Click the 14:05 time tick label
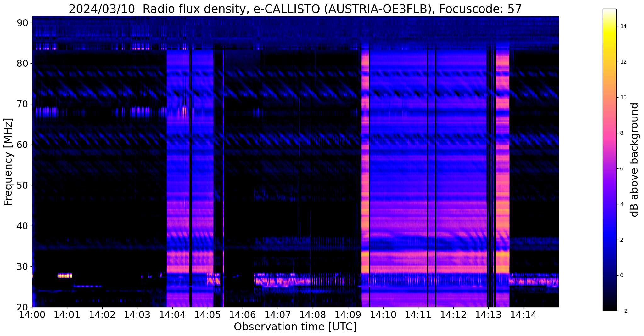644x336 pixels. [x=207, y=315]
